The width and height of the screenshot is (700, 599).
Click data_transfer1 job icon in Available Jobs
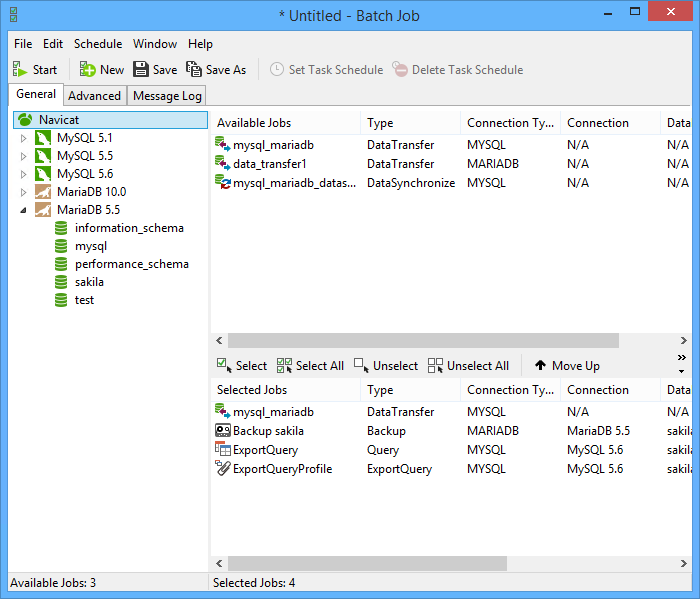pyautogui.click(x=222, y=163)
